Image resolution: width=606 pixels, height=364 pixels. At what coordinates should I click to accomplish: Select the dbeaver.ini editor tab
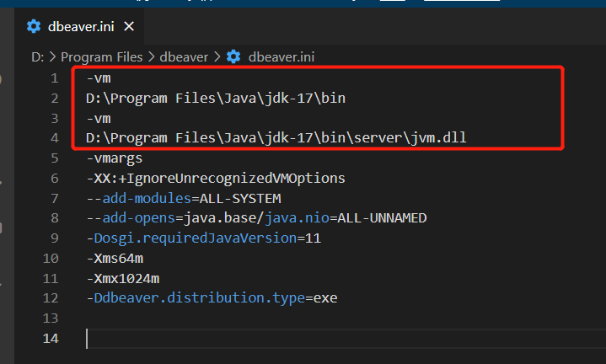pyautogui.click(x=79, y=26)
